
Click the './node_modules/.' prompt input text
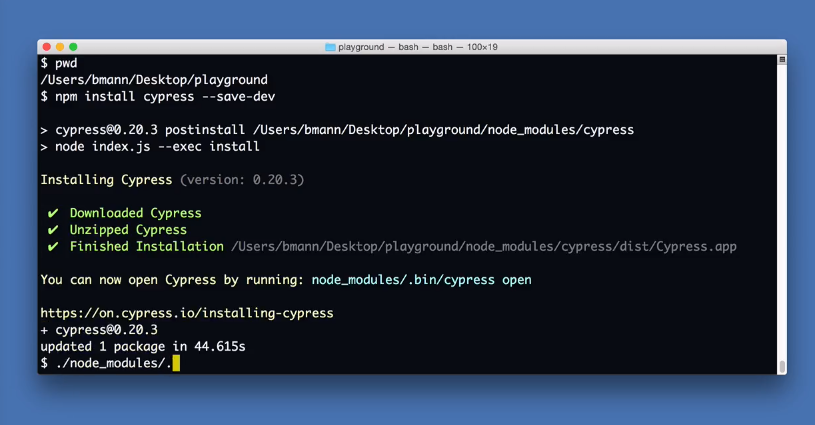point(113,363)
